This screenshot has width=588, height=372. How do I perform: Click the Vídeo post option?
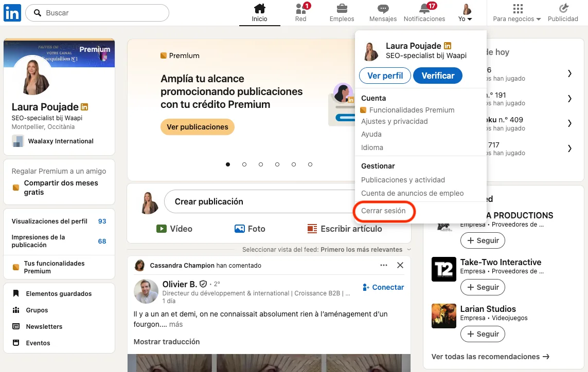[174, 229]
